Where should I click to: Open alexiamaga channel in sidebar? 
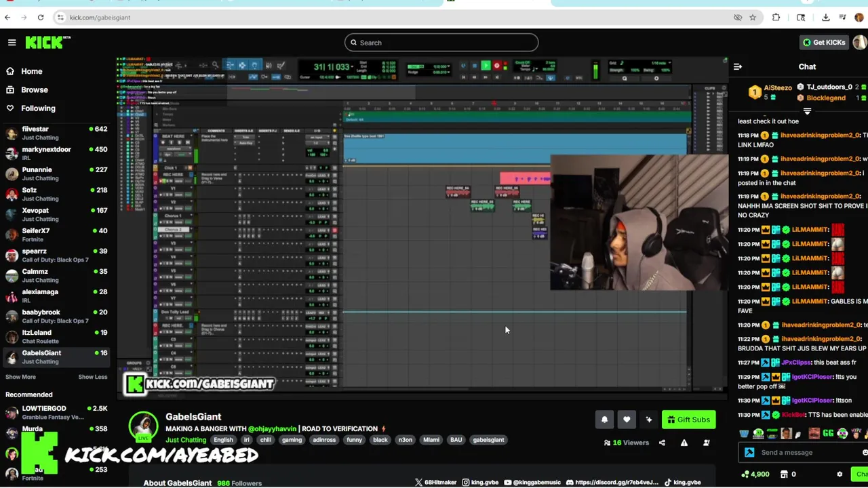pyautogui.click(x=56, y=296)
